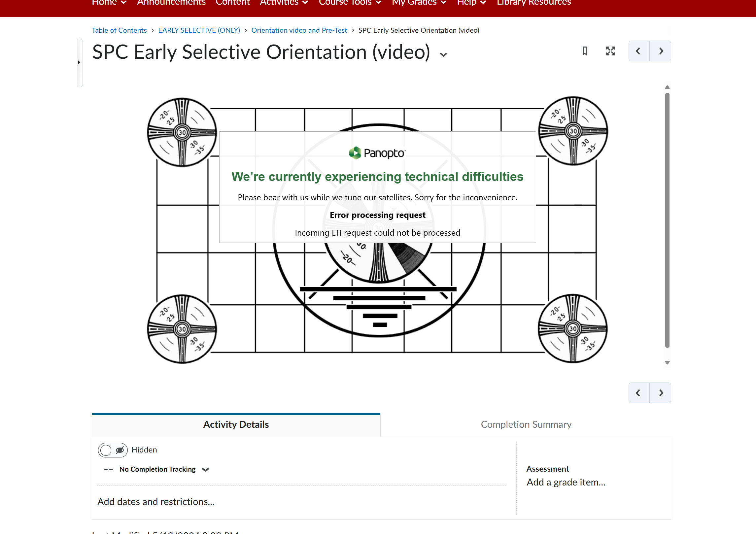
Task: Expand the Help menu
Action: point(471,3)
